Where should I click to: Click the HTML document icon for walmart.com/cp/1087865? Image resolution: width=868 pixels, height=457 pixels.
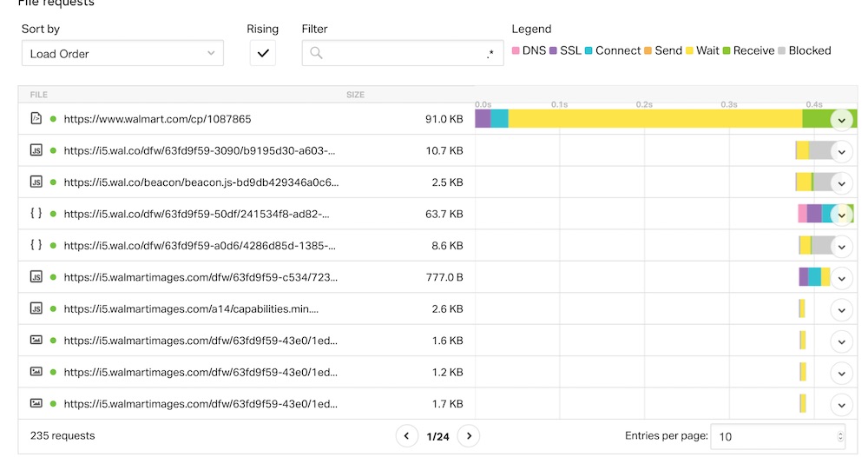click(x=36, y=118)
